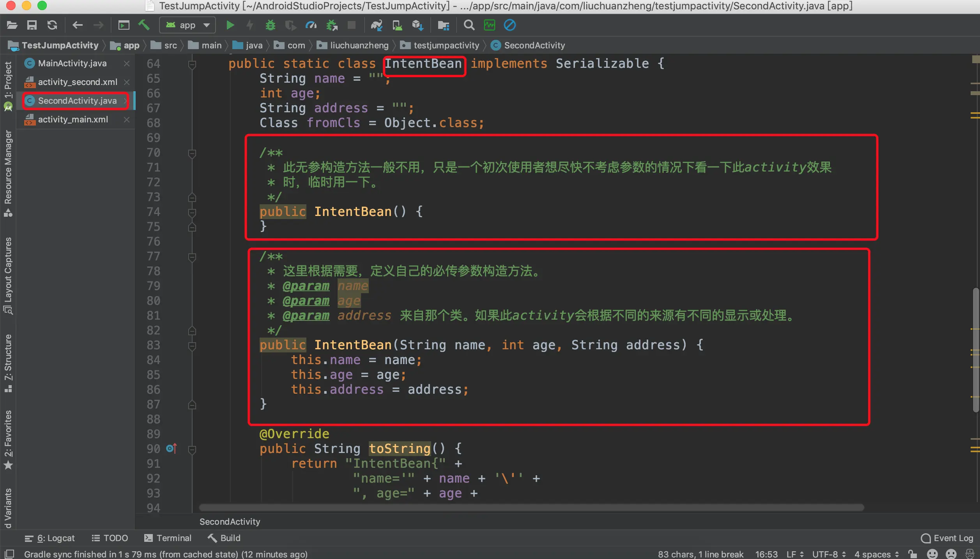Click the Make Project hammer icon

[x=144, y=25]
